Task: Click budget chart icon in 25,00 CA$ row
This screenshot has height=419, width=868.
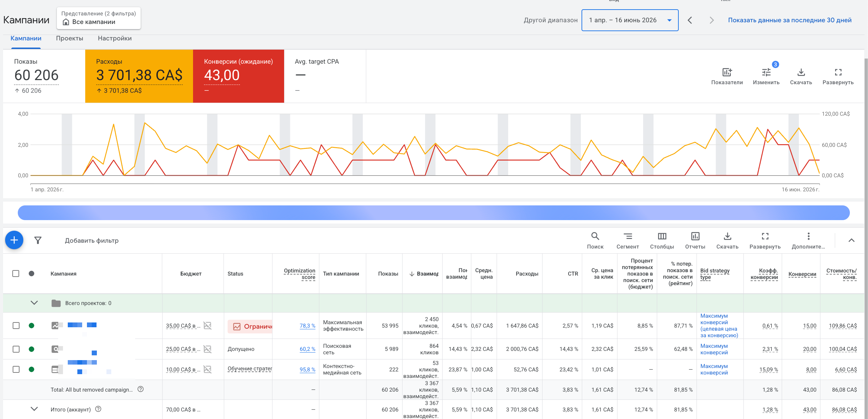Action: pyautogui.click(x=207, y=349)
